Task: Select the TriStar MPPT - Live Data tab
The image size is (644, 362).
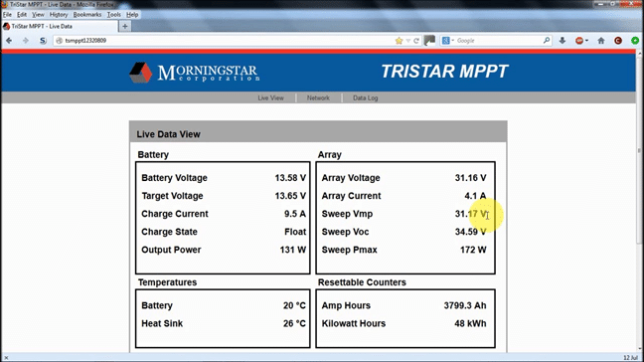Action: (60, 26)
